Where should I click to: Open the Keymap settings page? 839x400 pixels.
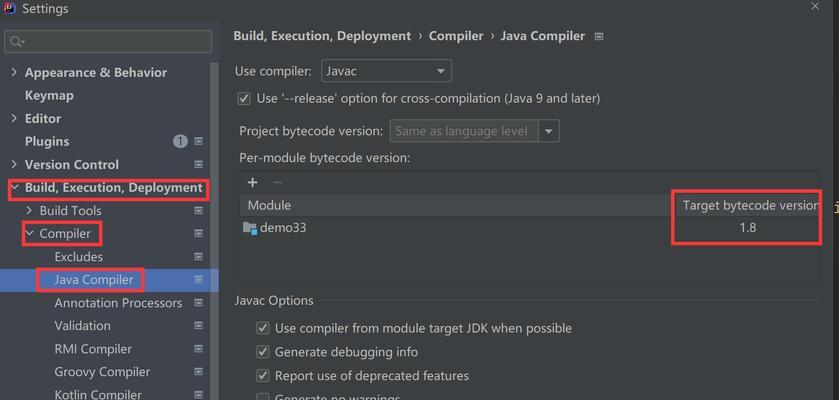click(x=49, y=96)
